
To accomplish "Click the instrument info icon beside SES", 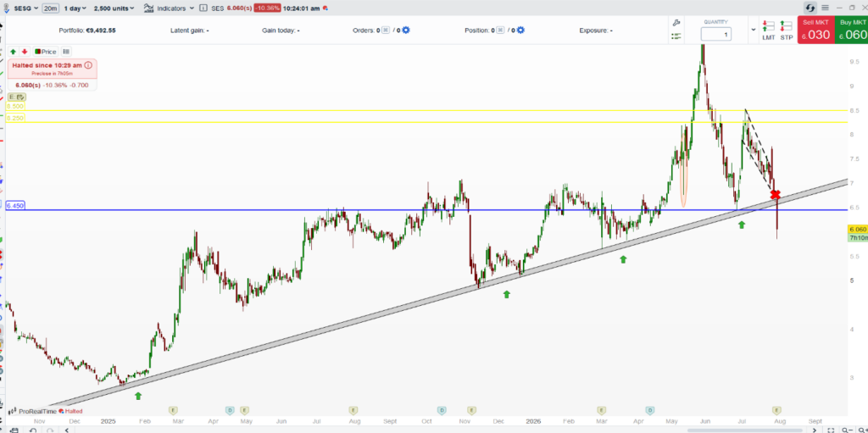I will point(203,8).
